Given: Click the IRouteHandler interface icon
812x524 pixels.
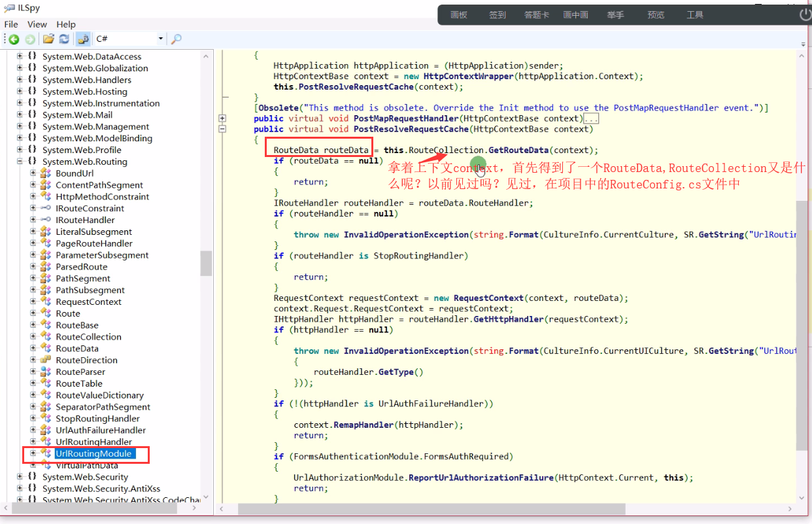Looking at the screenshot, I should pyautogui.click(x=46, y=220).
